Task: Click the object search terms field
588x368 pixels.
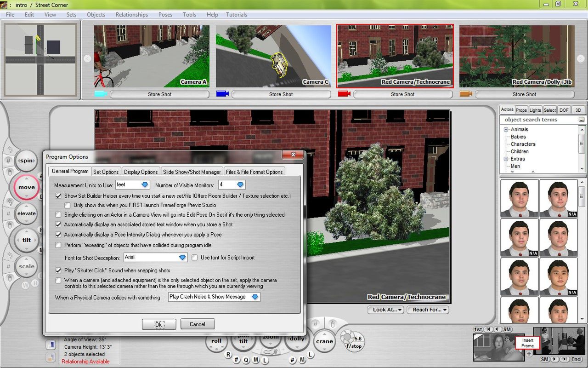Action: [x=538, y=120]
